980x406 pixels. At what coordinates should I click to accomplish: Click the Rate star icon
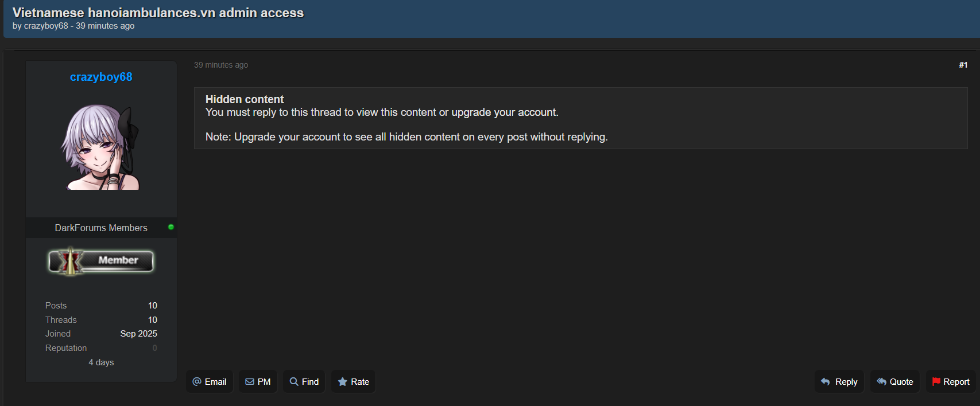tap(343, 382)
